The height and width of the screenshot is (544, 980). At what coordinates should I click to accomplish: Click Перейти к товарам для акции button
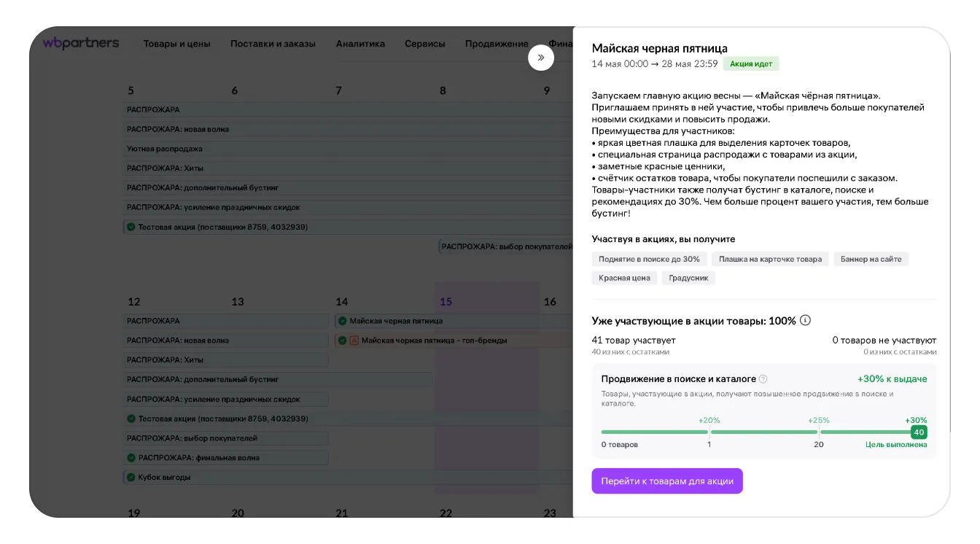coord(667,481)
